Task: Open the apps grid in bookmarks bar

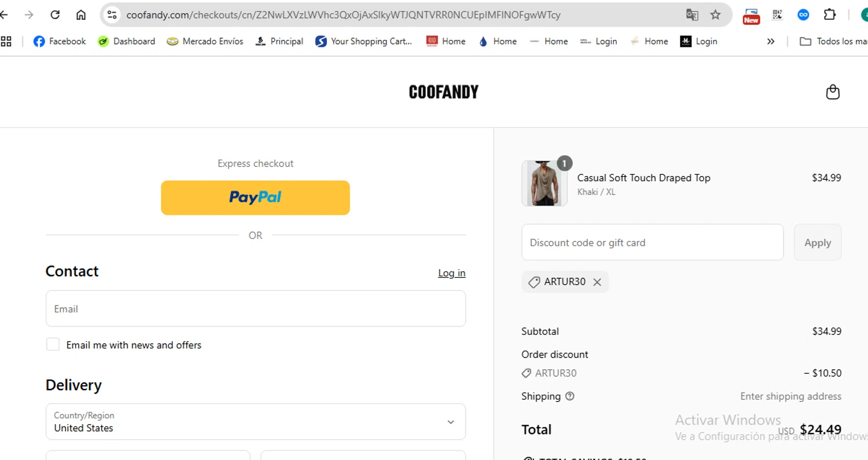Action: click(6, 41)
